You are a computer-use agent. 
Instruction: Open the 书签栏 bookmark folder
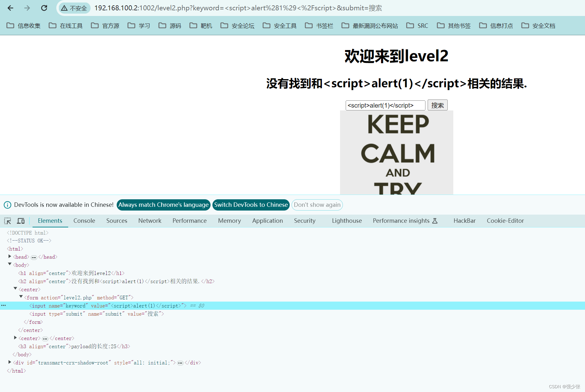[x=319, y=26]
